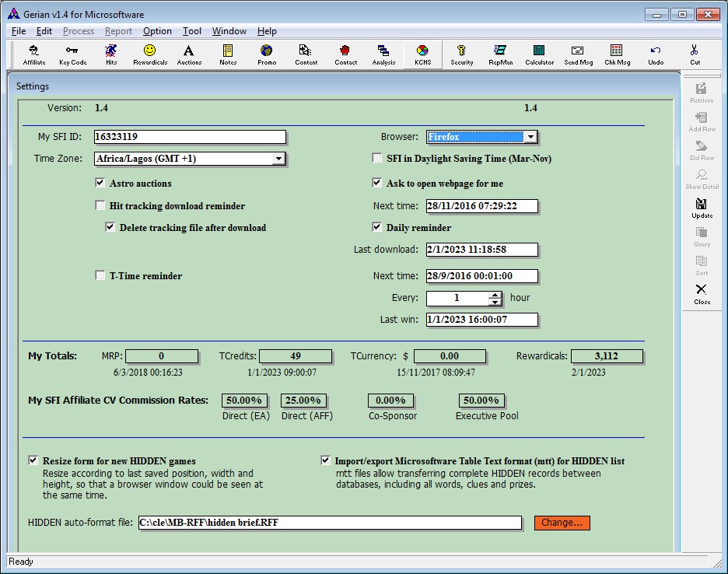Image resolution: width=728 pixels, height=574 pixels.
Task: Open the Affiliate toolbar icon
Action: point(34,54)
